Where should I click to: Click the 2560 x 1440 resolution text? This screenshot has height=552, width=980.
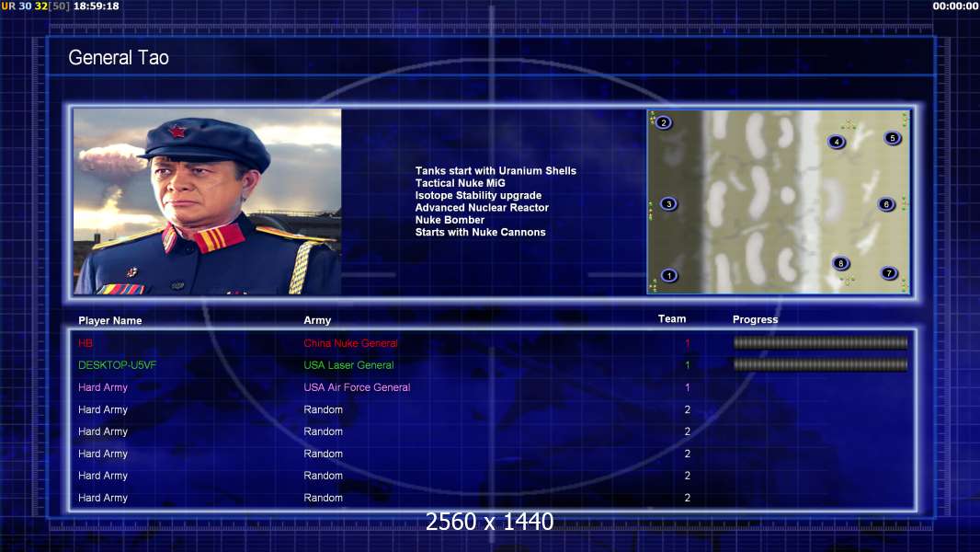(489, 522)
